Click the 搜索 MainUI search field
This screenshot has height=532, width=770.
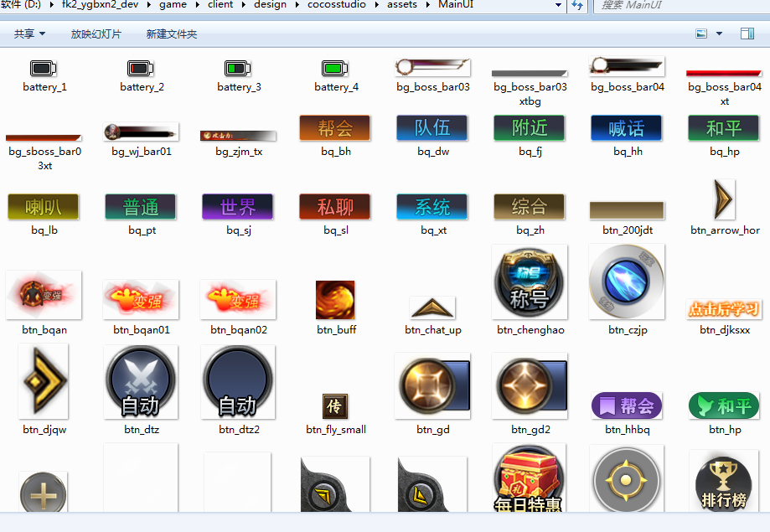(x=679, y=5)
